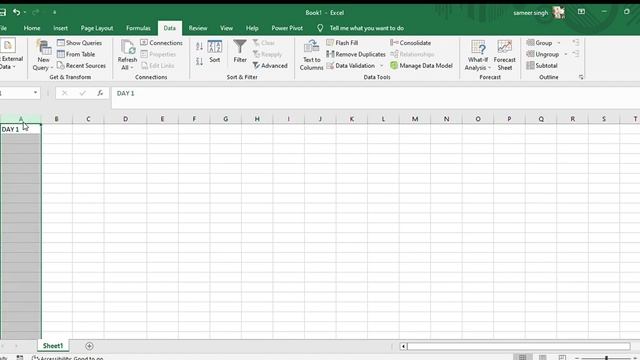Go to the Formulas tab
Viewport: 640px width, 360px height.
138,28
